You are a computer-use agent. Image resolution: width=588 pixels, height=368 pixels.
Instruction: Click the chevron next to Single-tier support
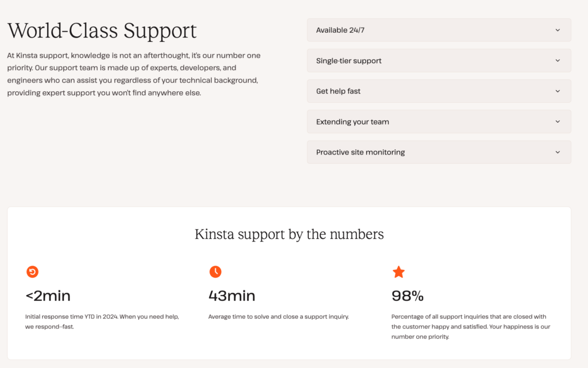(558, 61)
